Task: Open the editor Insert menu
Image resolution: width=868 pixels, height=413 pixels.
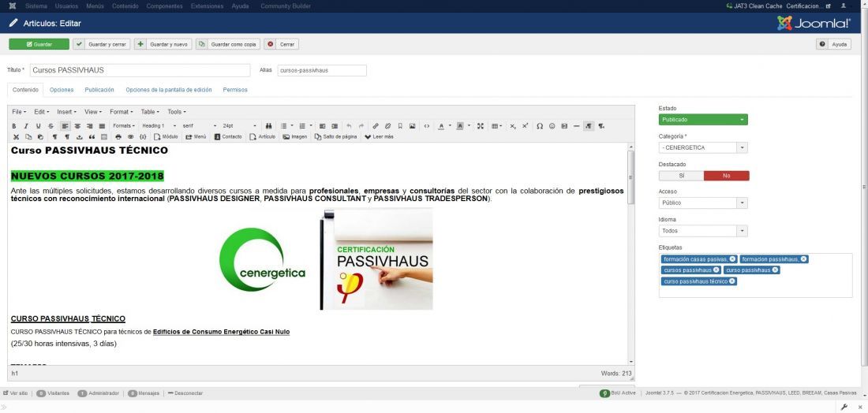Action: (66, 112)
